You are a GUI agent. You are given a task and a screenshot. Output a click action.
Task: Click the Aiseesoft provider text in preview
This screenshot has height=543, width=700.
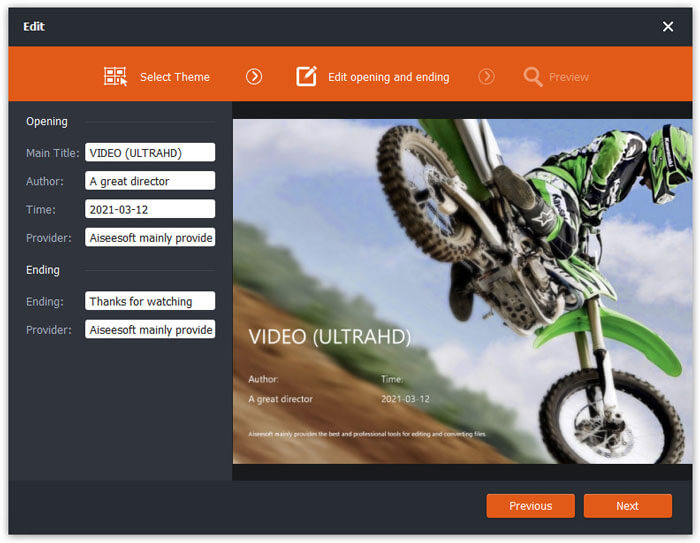click(368, 435)
